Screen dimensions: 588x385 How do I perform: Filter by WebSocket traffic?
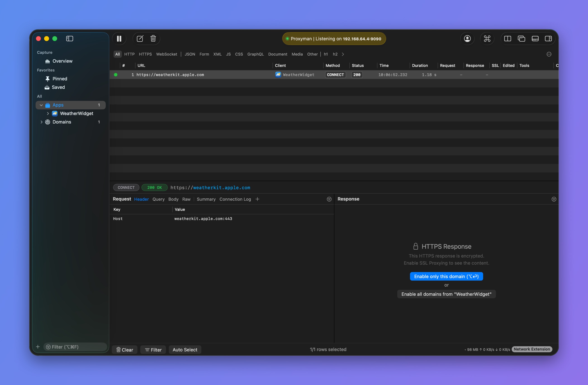pyautogui.click(x=166, y=54)
